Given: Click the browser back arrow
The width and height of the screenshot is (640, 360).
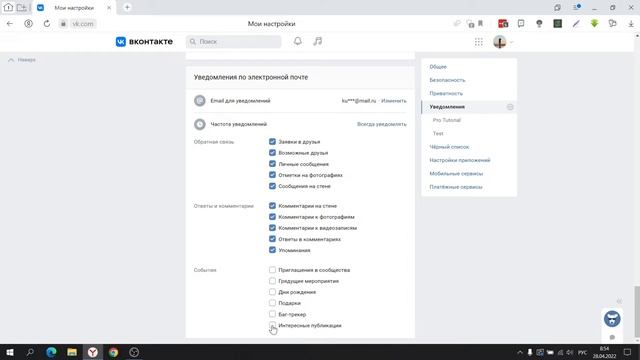Looking at the screenshot, I should coord(10,24).
